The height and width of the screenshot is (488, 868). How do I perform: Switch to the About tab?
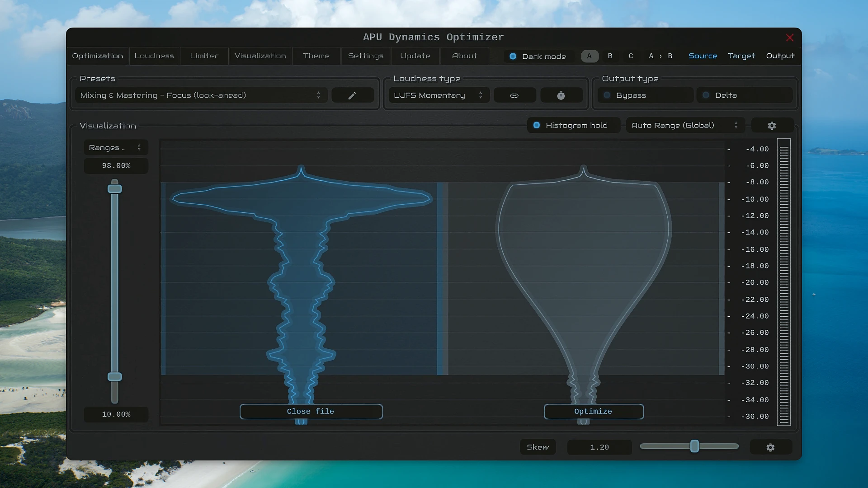(465, 56)
